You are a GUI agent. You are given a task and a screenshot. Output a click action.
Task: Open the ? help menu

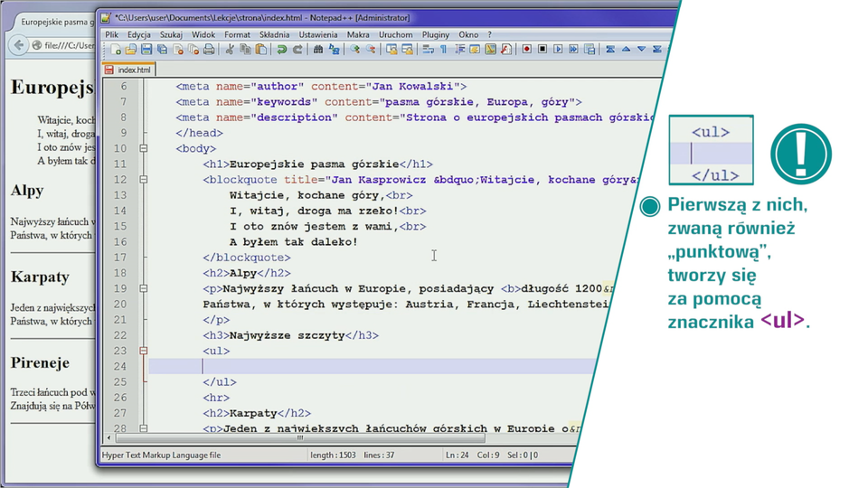[x=489, y=34]
